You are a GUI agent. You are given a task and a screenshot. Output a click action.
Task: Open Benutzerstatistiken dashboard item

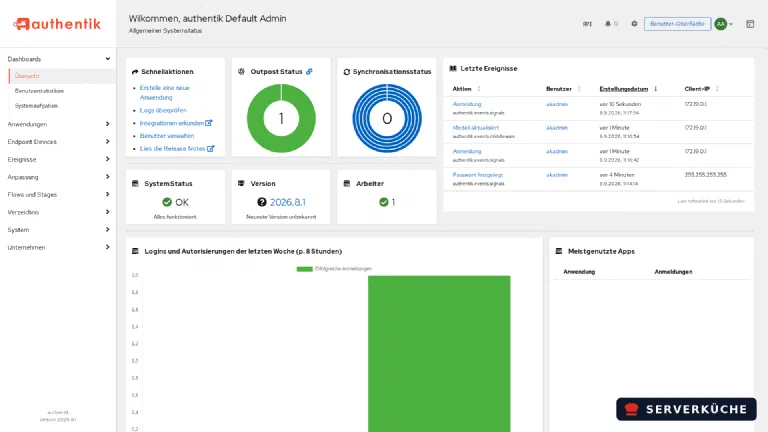pyautogui.click(x=39, y=91)
